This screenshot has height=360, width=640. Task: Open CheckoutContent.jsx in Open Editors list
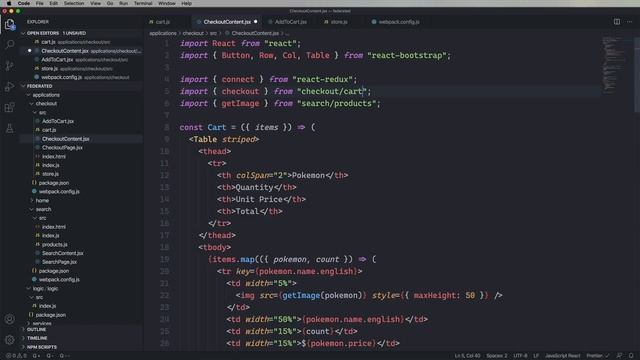click(82, 51)
